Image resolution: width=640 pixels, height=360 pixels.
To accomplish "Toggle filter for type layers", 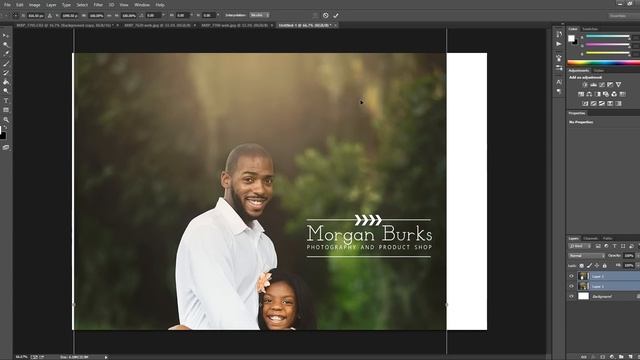I will [614, 246].
